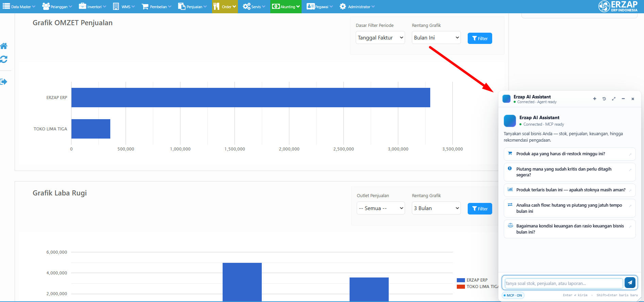Click the Pelanggan people icon
The image size is (644, 302).
[x=46, y=6]
